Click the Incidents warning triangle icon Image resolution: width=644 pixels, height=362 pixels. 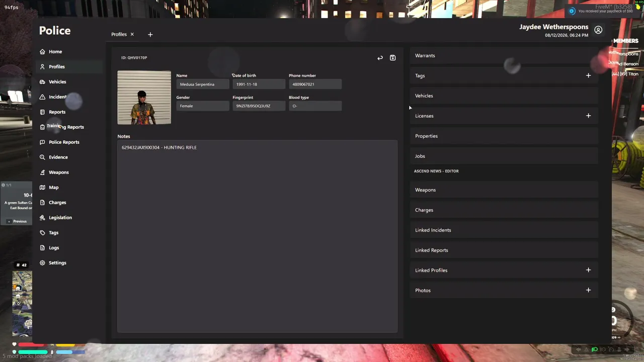coord(42,97)
